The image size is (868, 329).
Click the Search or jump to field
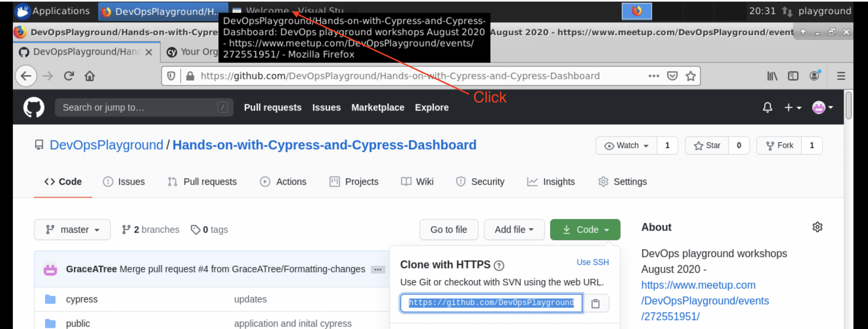tap(144, 107)
